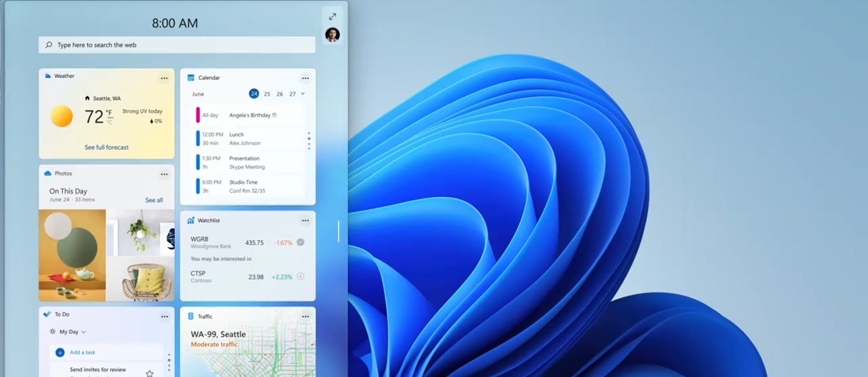Click the June 24 · 33 items caption

[72, 200]
